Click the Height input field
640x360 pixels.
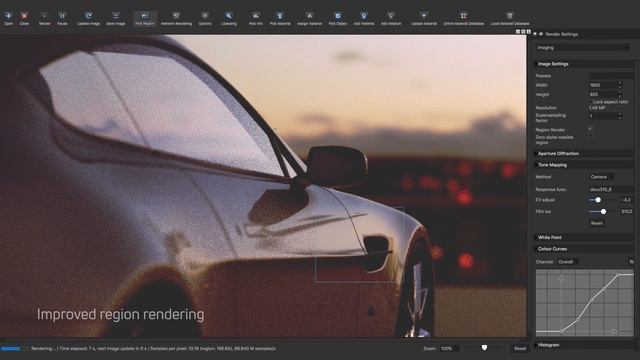pyautogui.click(x=605, y=94)
